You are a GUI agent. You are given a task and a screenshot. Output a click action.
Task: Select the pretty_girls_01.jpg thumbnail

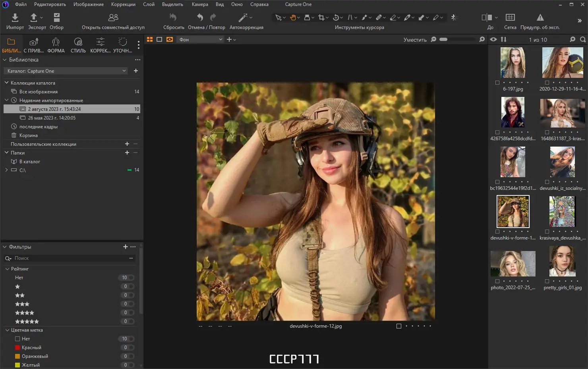click(562, 261)
